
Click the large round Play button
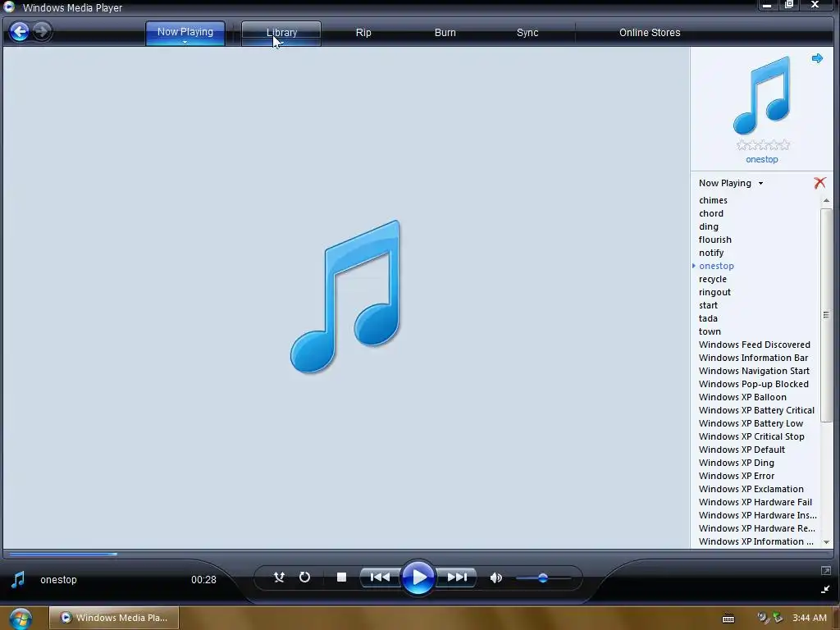pos(418,577)
